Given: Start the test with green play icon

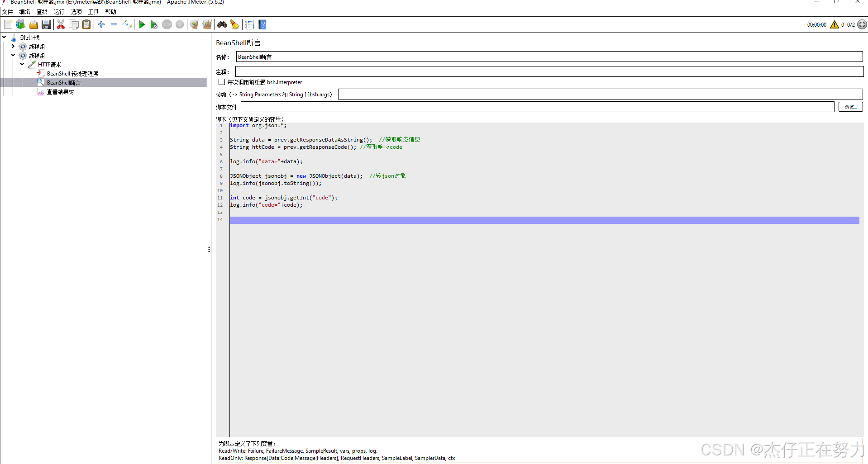Looking at the screenshot, I should pos(142,24).
